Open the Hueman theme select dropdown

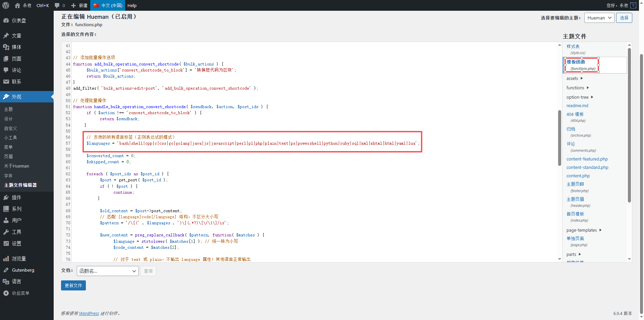pos(599,18)
